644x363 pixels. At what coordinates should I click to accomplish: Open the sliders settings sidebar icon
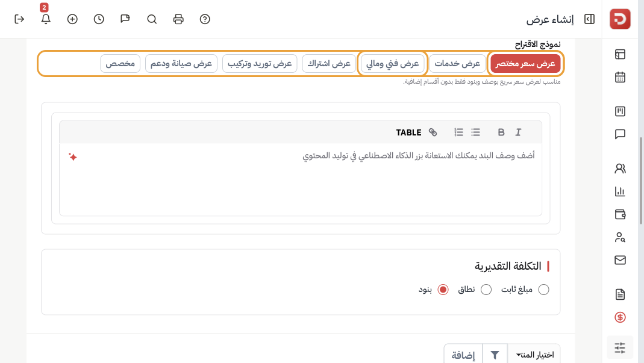point(620,348)
